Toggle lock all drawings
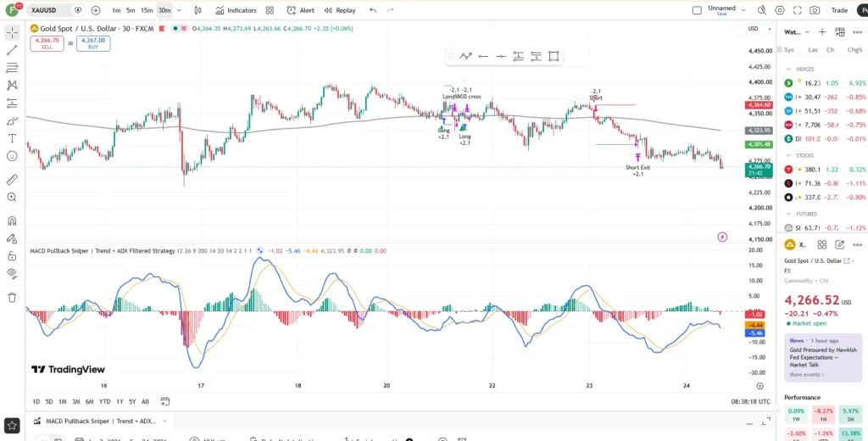868x441 pixels. pos(12,255)
